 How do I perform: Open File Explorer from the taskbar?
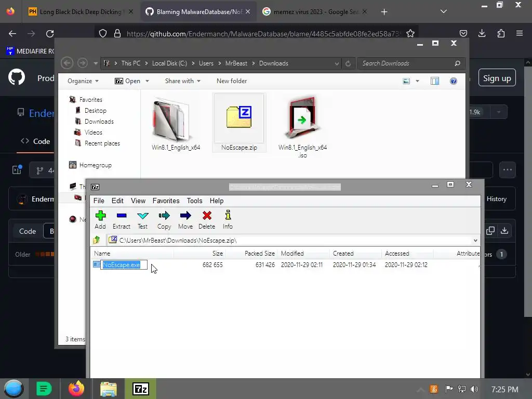pyautogui.click(x=109, y=389)
